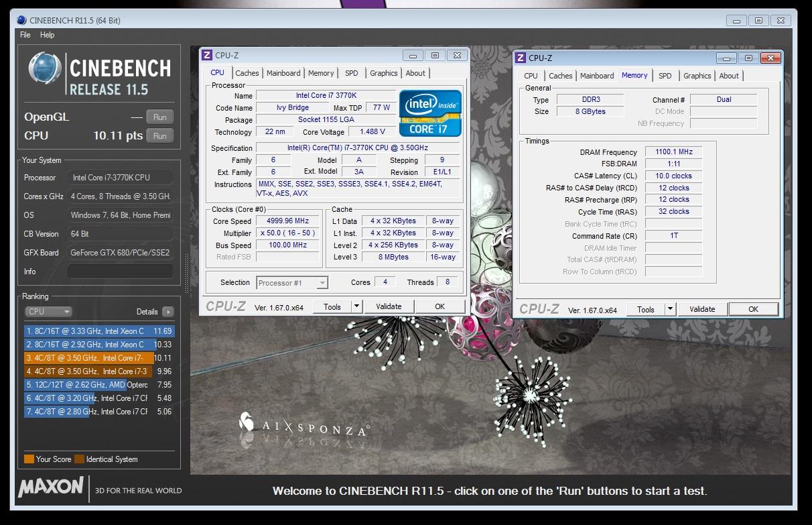Click the Your Score orange legend swatch
The height and width of the screenshot is (525, 812).
click(x=29, y=459)
